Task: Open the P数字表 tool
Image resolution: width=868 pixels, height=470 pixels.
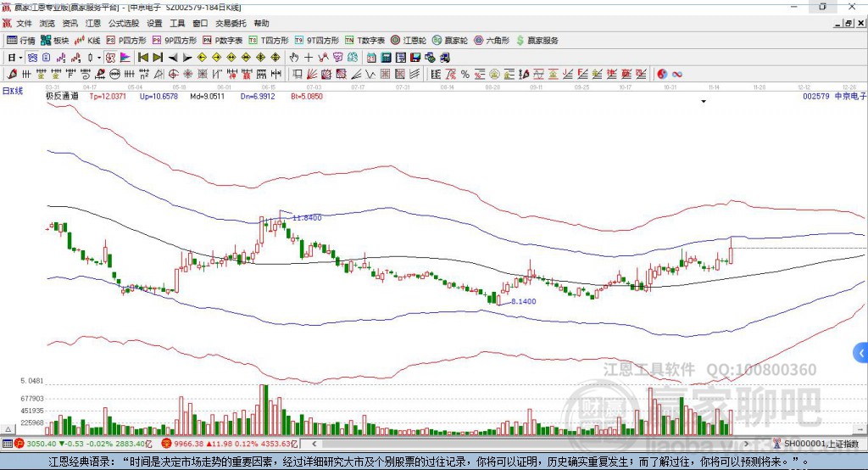Action: pyautogui.click(x=223, y=41)
